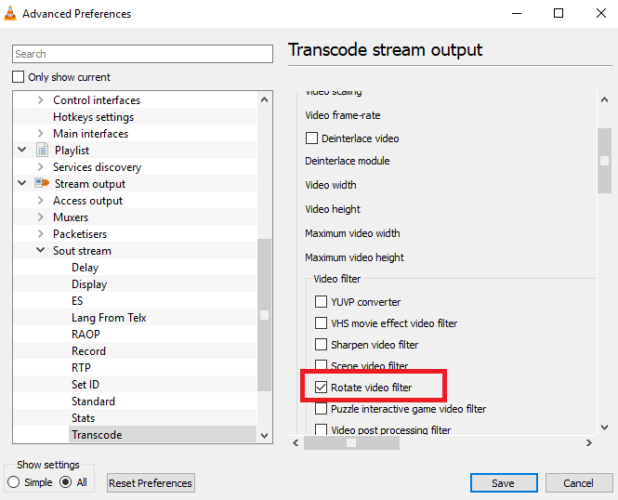Click the Stream output tree icon
Screen dimensions: 618x500
(42, 183)
